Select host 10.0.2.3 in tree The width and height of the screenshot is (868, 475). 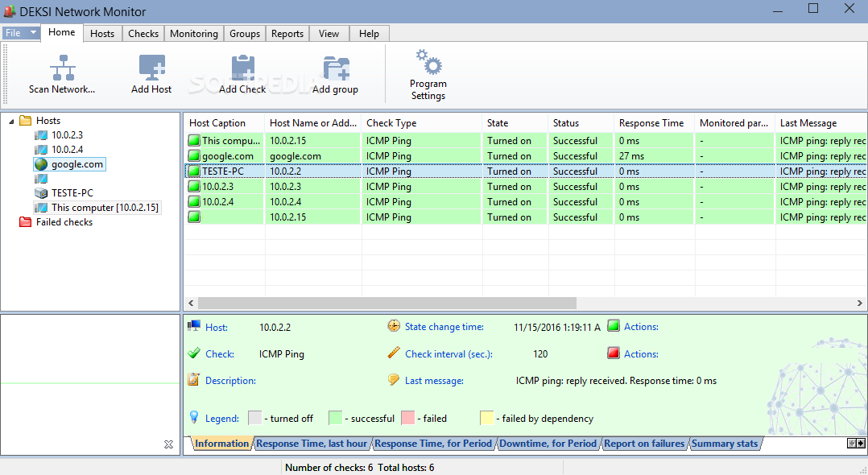coord(67,135)
